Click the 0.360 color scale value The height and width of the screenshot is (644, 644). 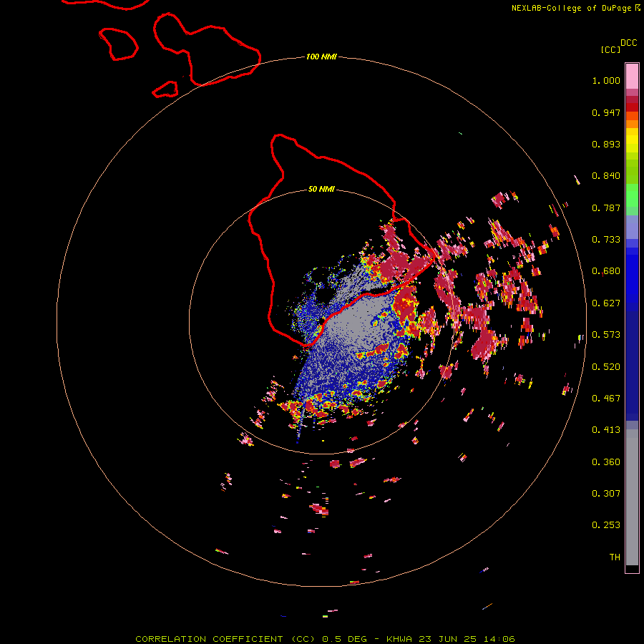pyautogui.click(x=606, y=462)
